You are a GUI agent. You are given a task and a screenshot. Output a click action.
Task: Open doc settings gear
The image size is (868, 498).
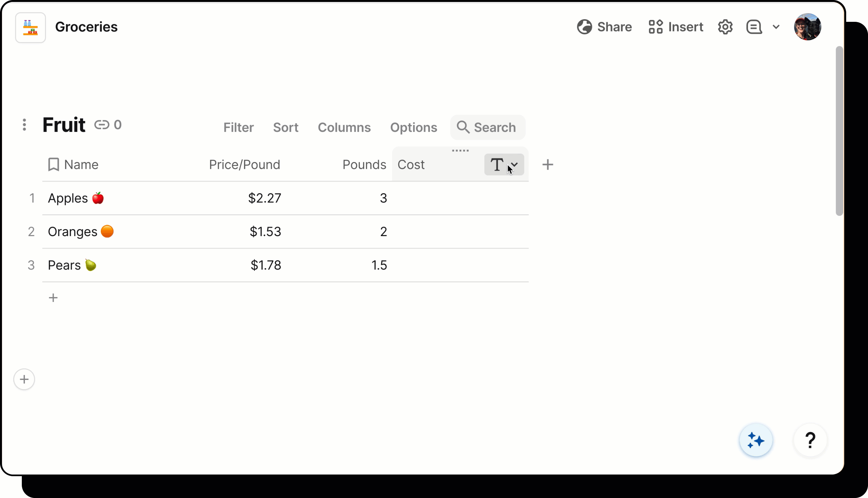point(725,27)
